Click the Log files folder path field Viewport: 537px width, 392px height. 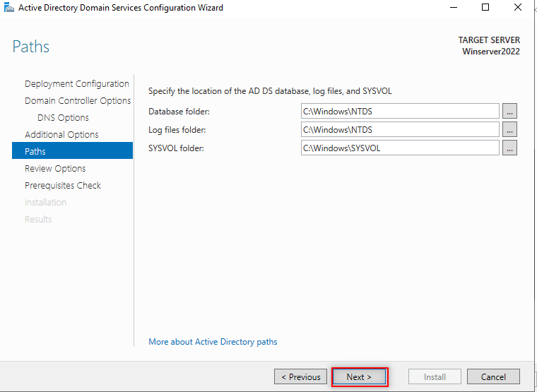400,130
